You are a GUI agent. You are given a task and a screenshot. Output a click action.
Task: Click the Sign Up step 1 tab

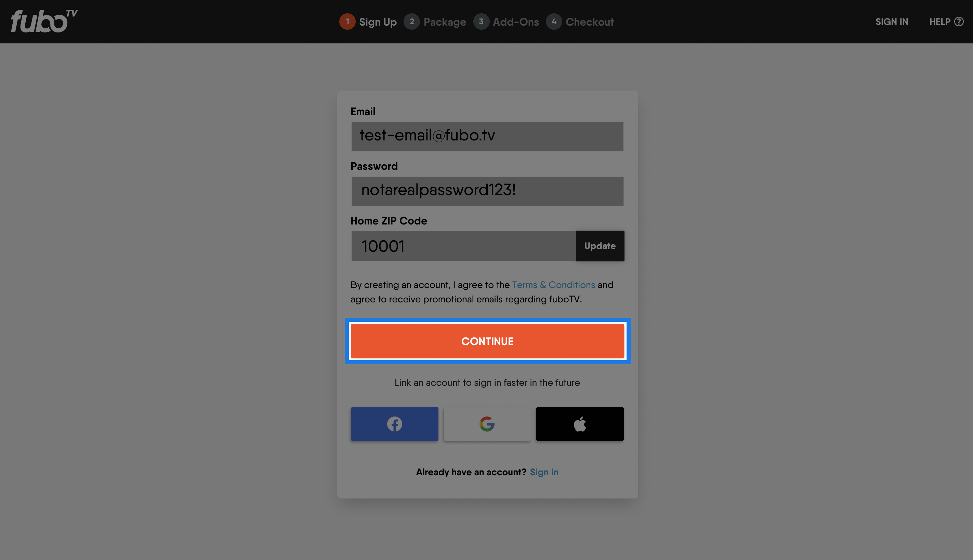[x=368, y=22]
